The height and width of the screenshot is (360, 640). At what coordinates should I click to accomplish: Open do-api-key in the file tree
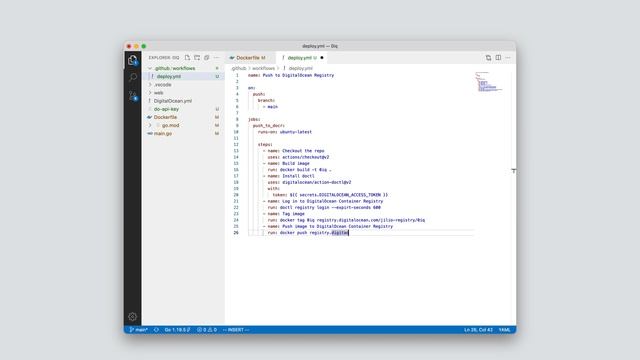pyautogui.click(x=183, y=109)
